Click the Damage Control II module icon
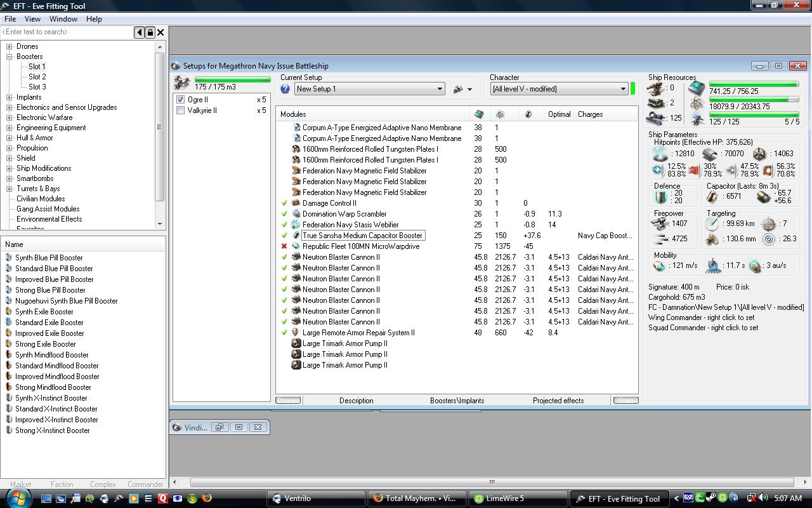The height and width of the screenshot is (508, 812). click(296, 203)
